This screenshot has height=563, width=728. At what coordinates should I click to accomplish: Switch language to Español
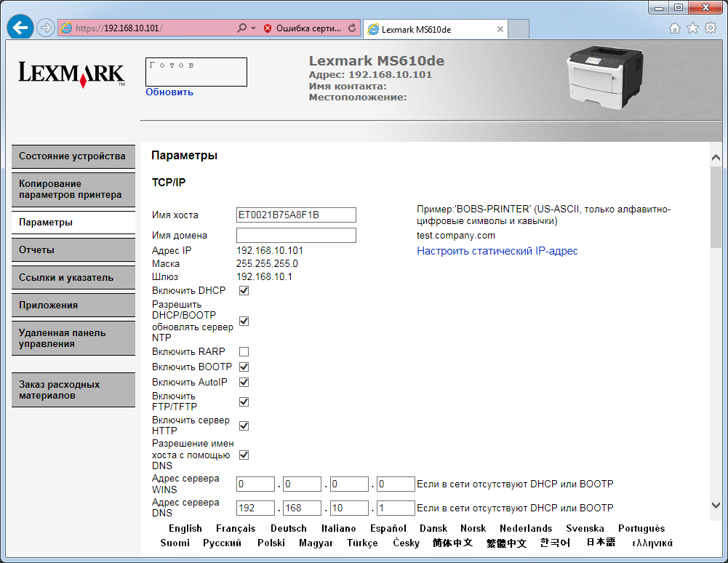(x=388, y=529)
